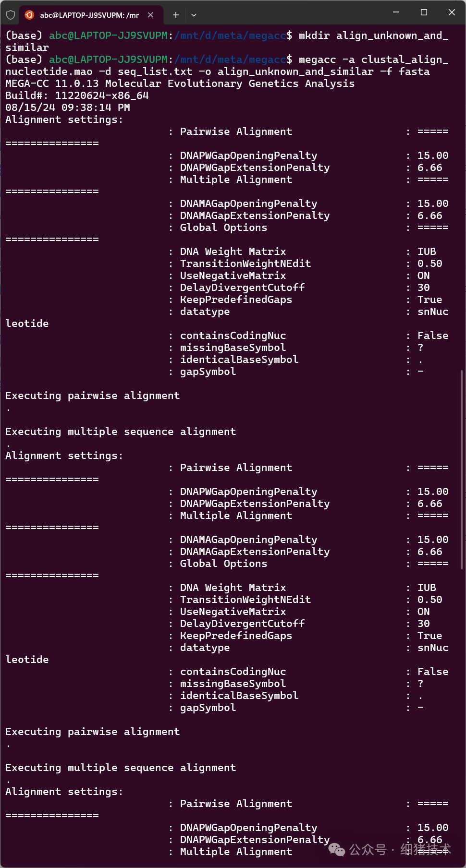Click the 细猪技术 watermark text
Image resolution: width=466 pixels, height=868 pixels.
click(x=426, y=849)
